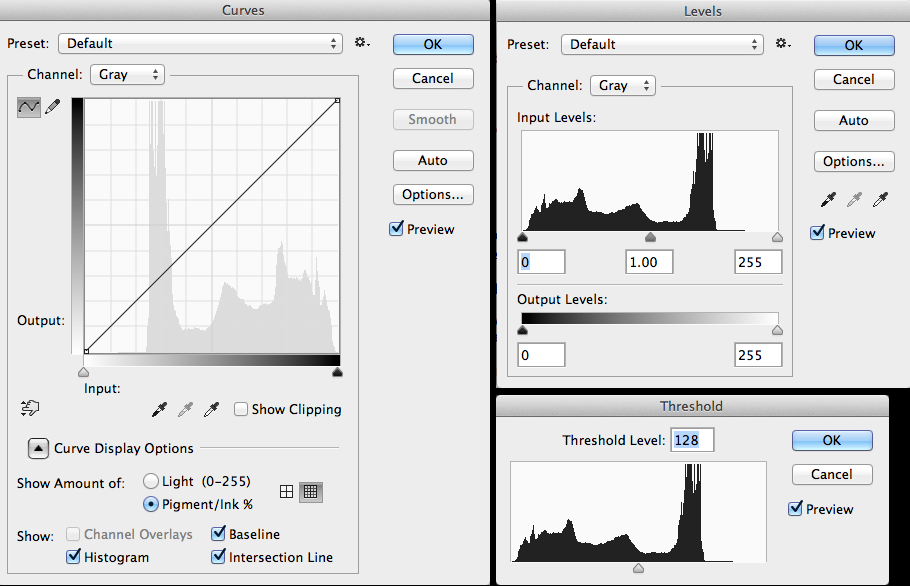The width and height of the screenshot is (910, 586).
Task: Open the preset options gear in Curves
Action: pos(362,43)
